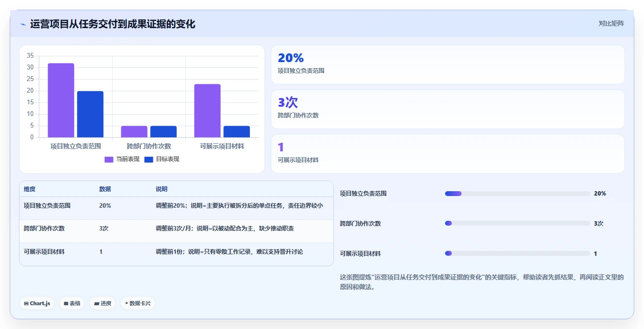Toggle the 当前表现 legend item
644x329 pixels.
tap(122, 159)
